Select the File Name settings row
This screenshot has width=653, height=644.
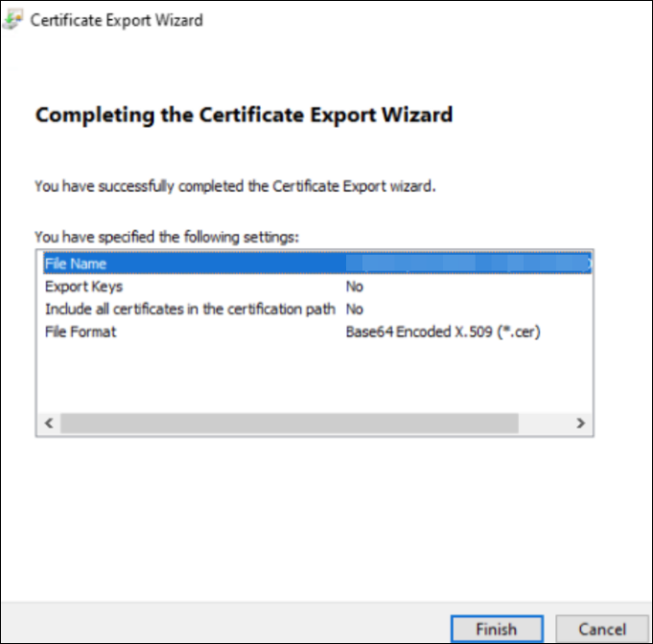tap(75, 264)
